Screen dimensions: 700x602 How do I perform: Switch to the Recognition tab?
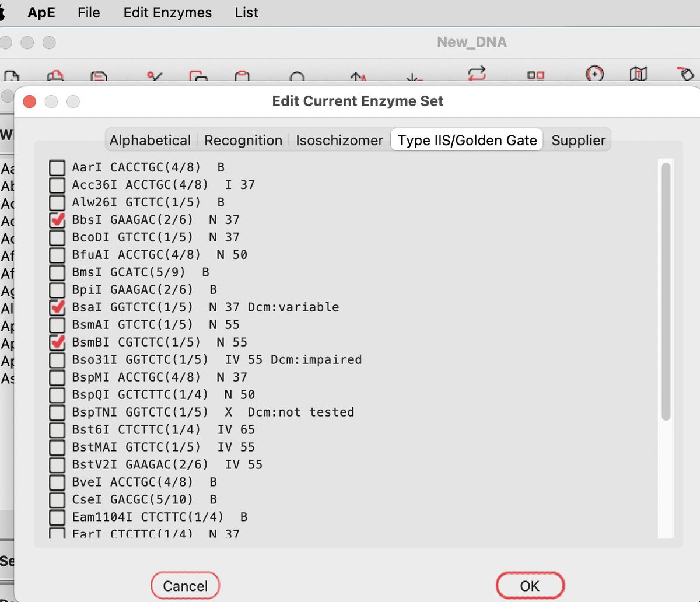[x=243, y=141]
